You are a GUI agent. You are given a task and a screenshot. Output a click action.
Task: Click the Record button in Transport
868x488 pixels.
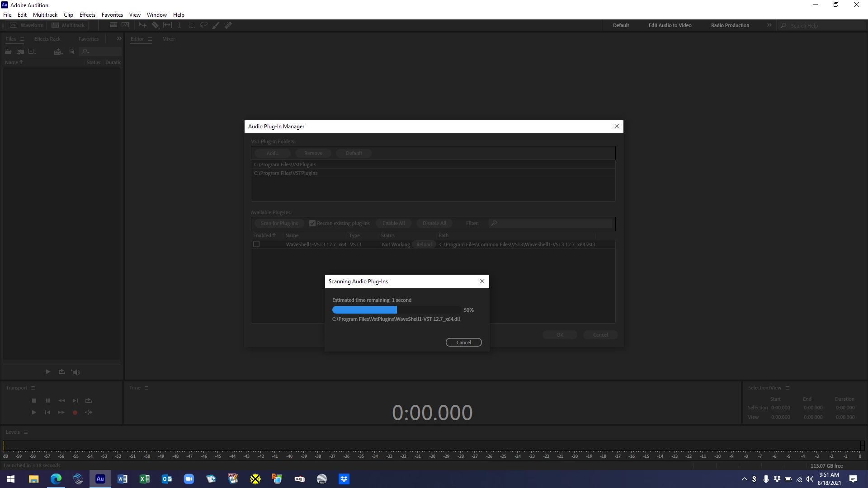pos(75,413)
